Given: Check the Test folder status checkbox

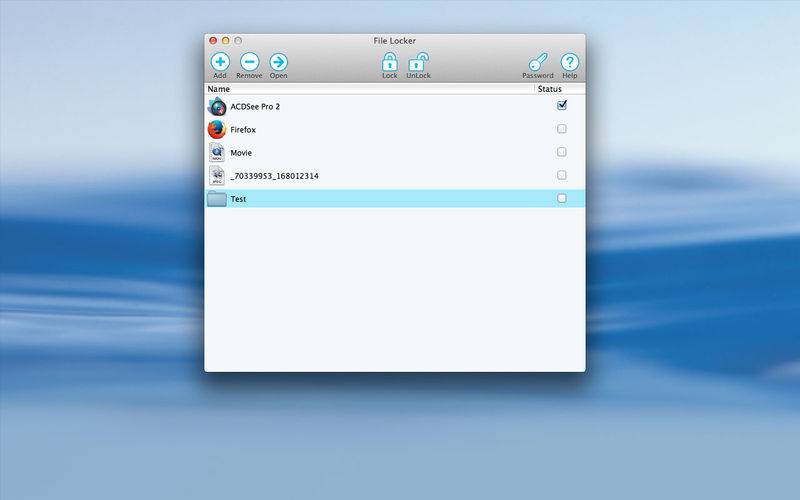Looking at the screenshot, I should pyautogui.click(x=562, y=198).
